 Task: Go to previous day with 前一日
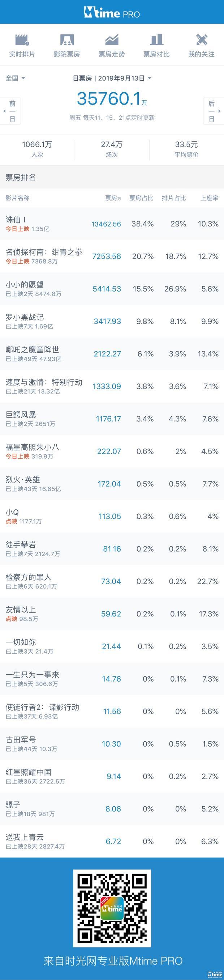pos(12,111)
